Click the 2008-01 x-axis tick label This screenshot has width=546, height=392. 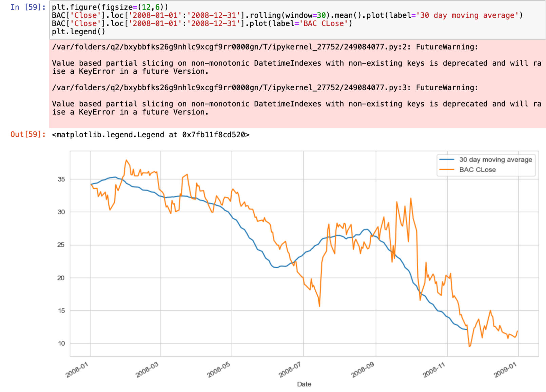(x=77, y=370)
